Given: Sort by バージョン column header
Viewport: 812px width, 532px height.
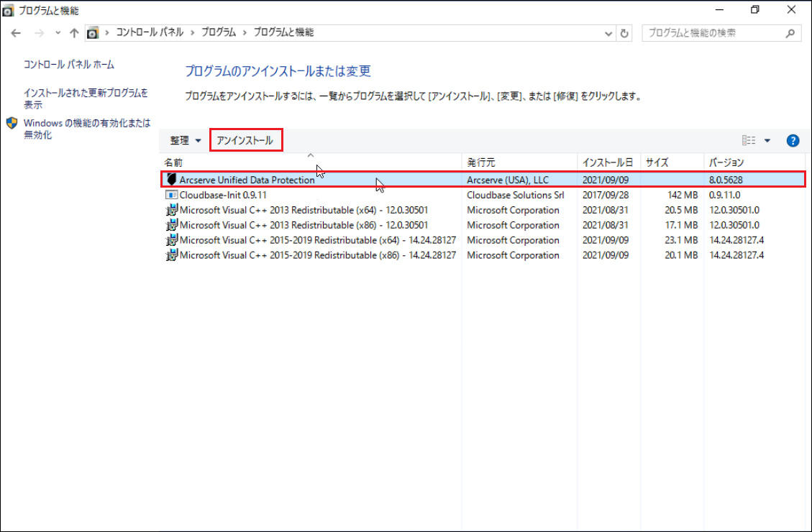Looking at the screenshot, I should tap(754, 162).
